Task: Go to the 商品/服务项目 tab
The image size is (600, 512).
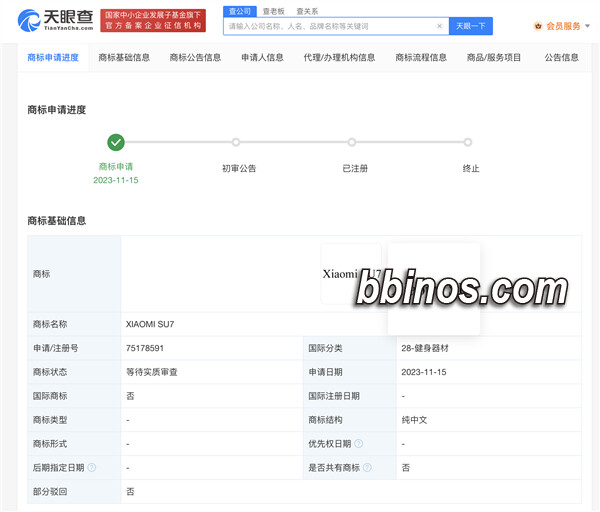Action: [494, 58]
